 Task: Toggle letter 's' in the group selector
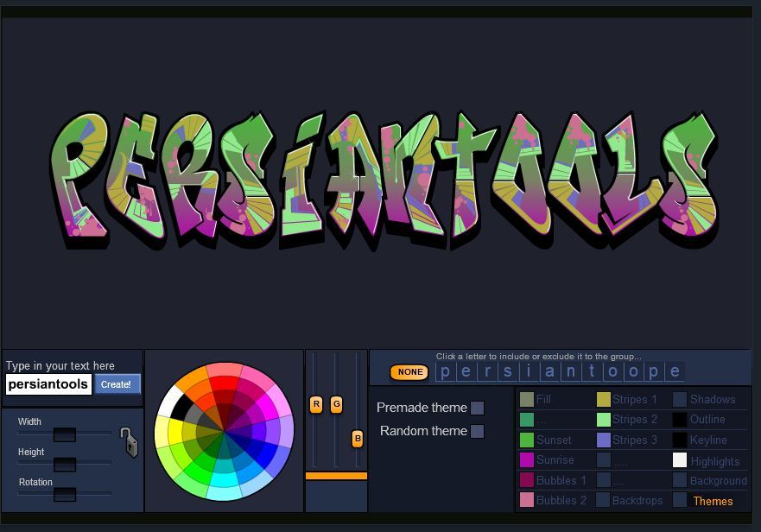[508, 371]
